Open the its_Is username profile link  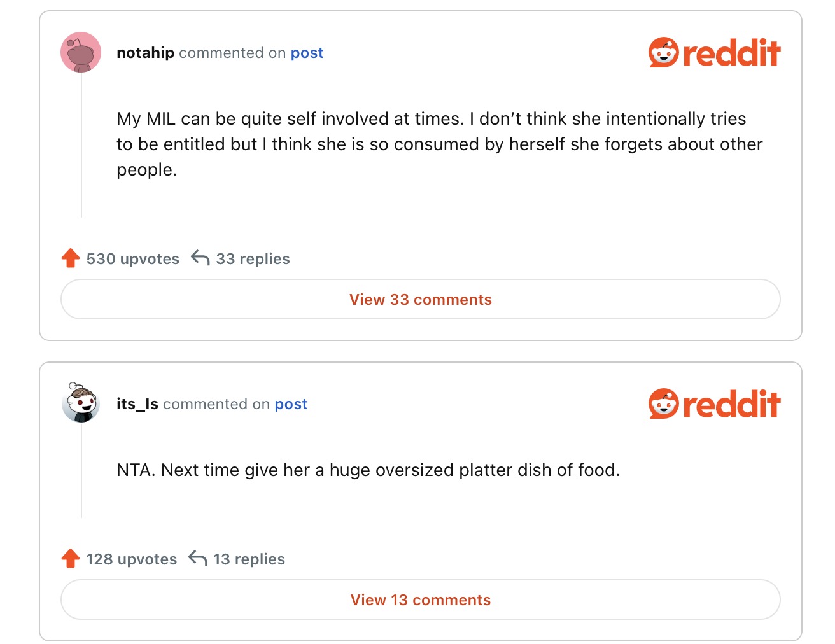137,404
